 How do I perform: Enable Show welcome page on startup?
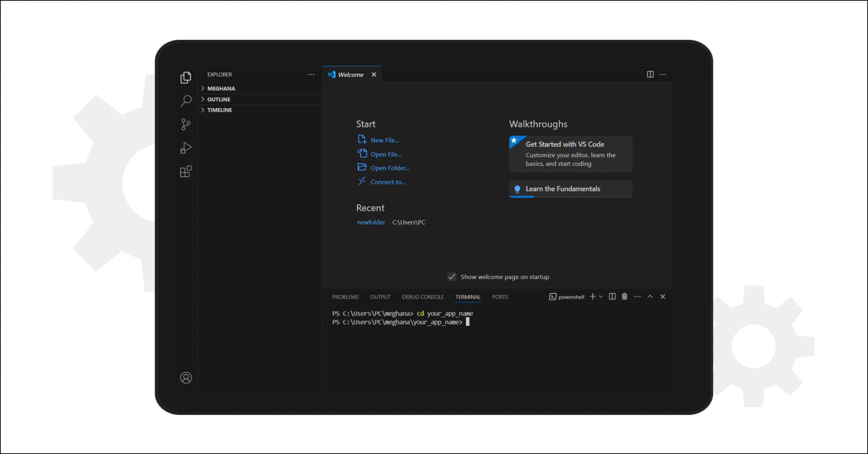click(x=451, y=277)
